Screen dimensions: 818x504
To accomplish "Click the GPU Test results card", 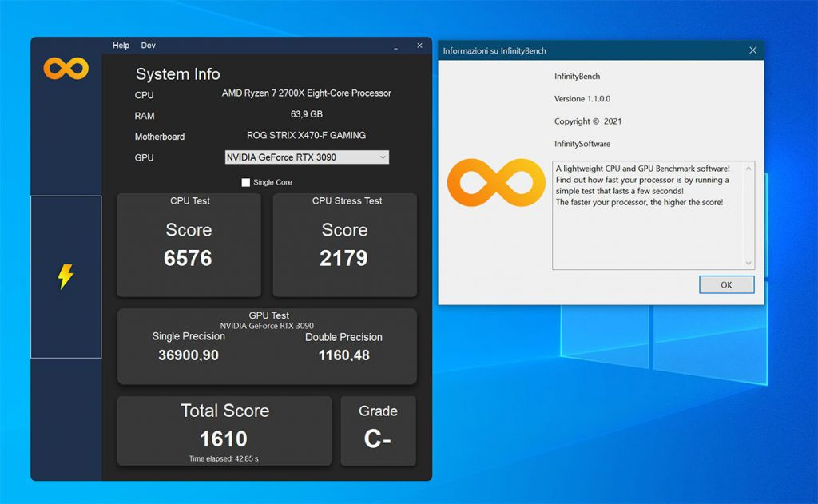I will point(267,347).
